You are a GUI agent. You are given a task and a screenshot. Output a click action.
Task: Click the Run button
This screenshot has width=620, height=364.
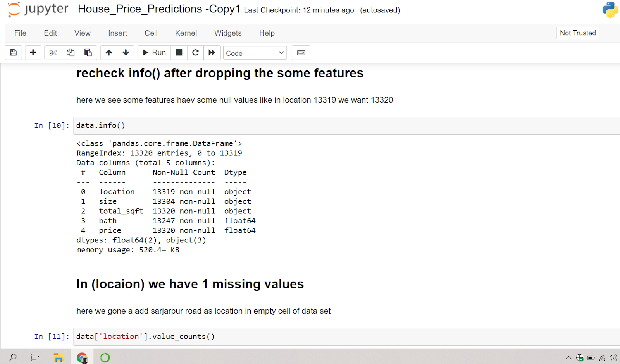click(154, 53)
